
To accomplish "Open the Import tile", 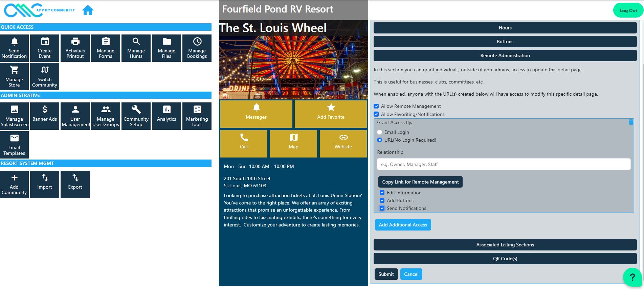I will click(x=45, y=184).
